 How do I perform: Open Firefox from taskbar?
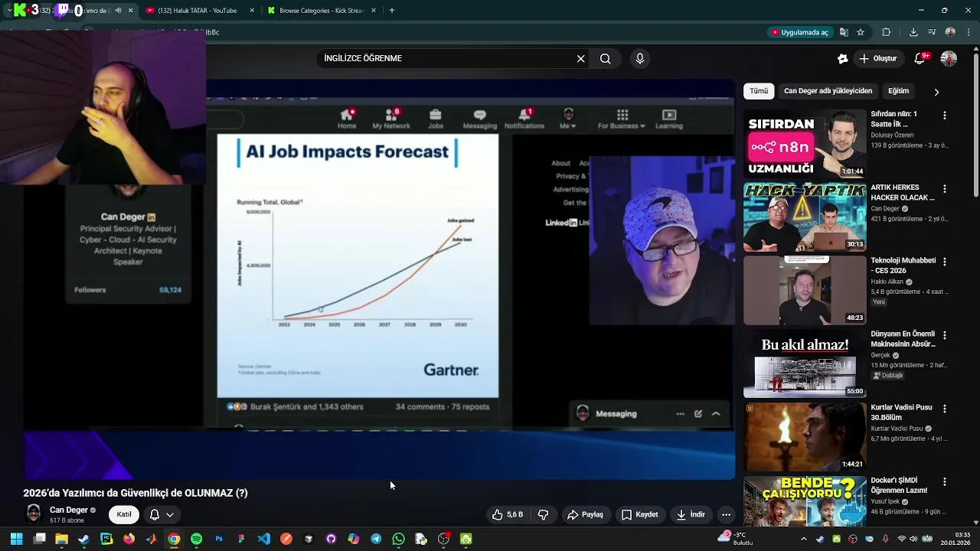(129, 540)
